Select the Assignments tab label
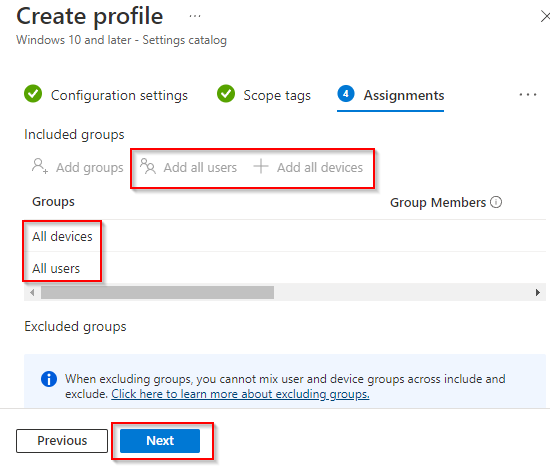 tap(404, 95)
